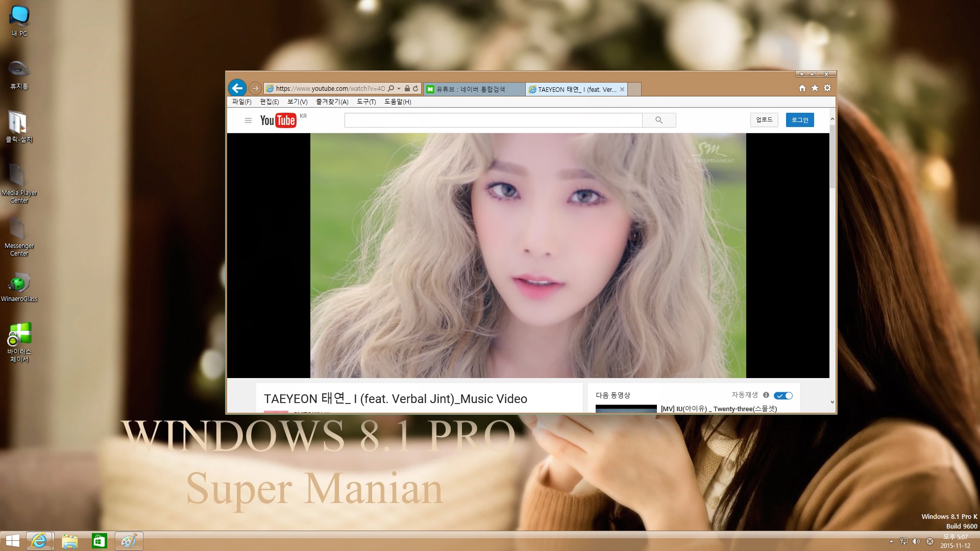The height and width of the screenshot is (551, 980).
Task: Click the network tray icon
Action: pos(903,541)
